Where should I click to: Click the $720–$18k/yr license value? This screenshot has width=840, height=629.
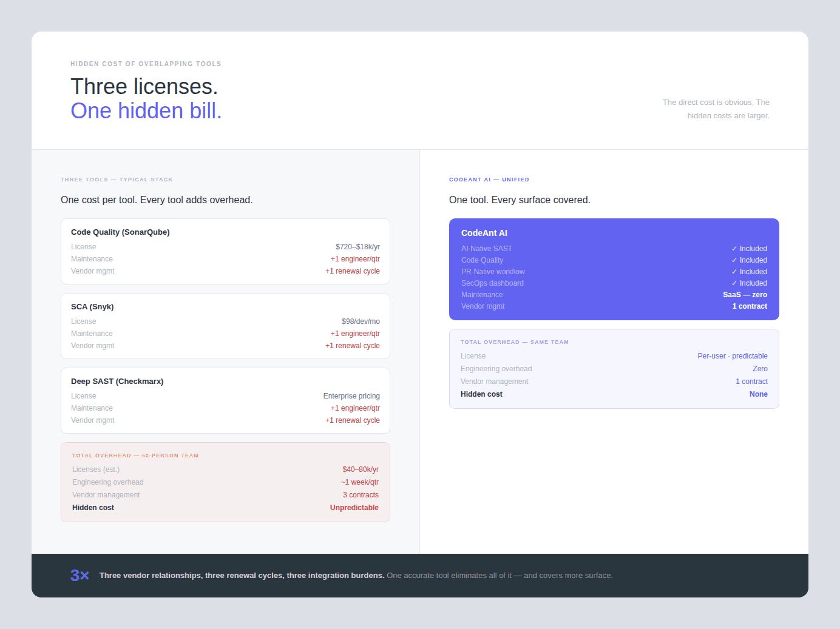357,247
